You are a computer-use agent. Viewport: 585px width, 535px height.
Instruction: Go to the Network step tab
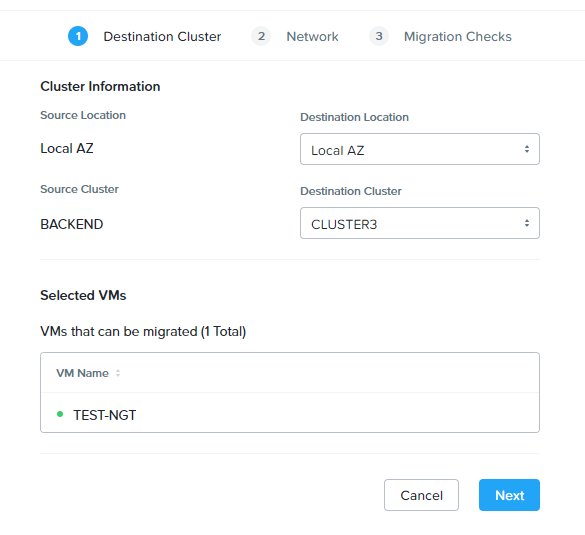pyautogui.click(x=312, y=37)
